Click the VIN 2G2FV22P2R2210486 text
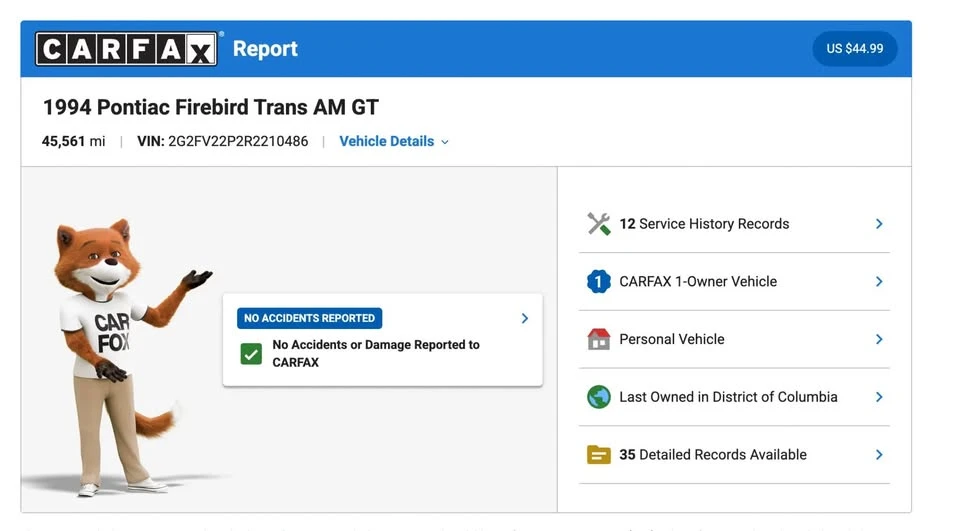Image resolution: width=960 pixels, height=531 pixels. (x=222, y=141)
